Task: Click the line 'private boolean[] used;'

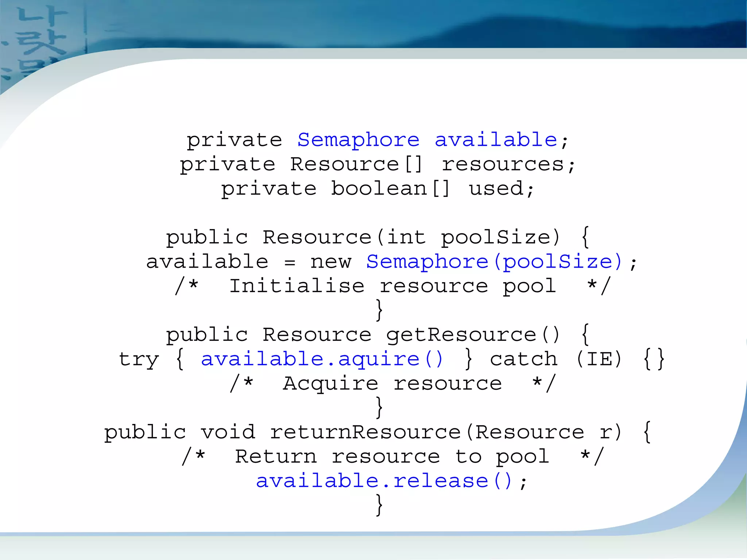Action: (378, 189)
